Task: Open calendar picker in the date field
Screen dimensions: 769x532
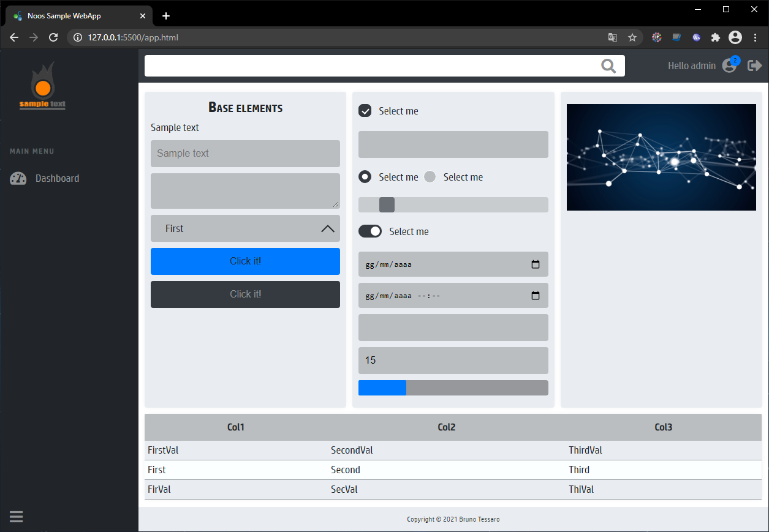Action: (535, 264)
